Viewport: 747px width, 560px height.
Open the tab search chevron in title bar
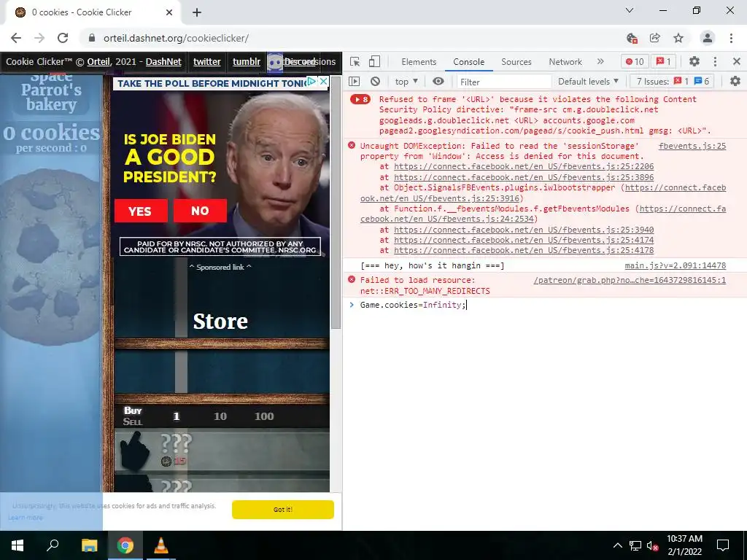pyautogui.click(x=630, y=10)
